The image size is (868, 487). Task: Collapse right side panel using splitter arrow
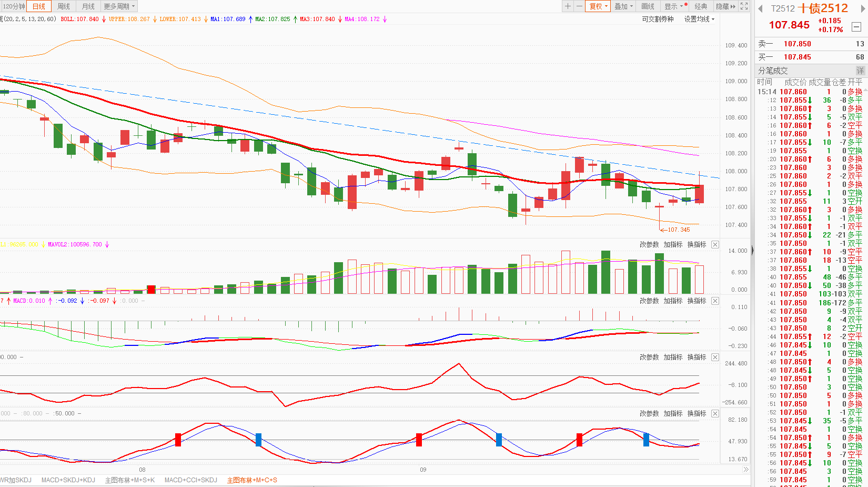coord(752,251)
